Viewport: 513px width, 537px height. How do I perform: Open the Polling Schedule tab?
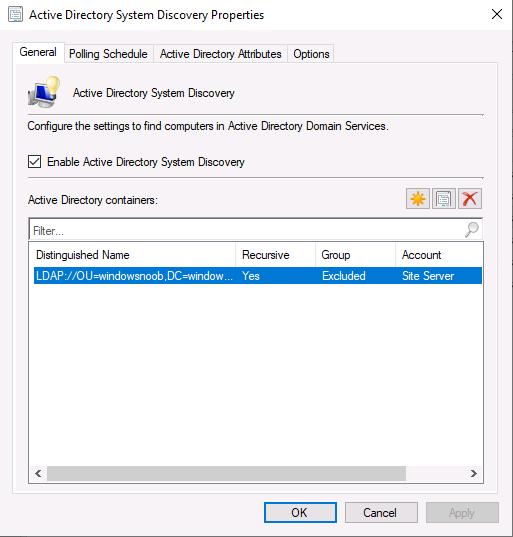point(108,54)
